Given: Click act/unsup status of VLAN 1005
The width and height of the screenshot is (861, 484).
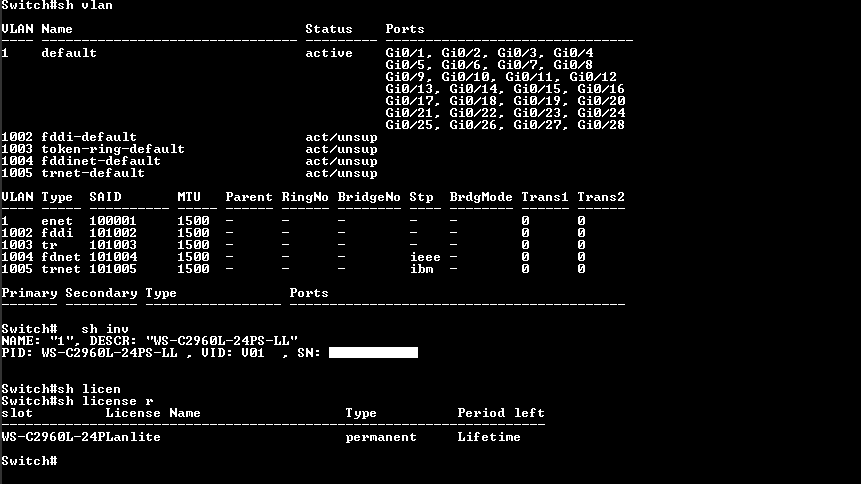Looking at the screenshot, I should pos(341,173).
